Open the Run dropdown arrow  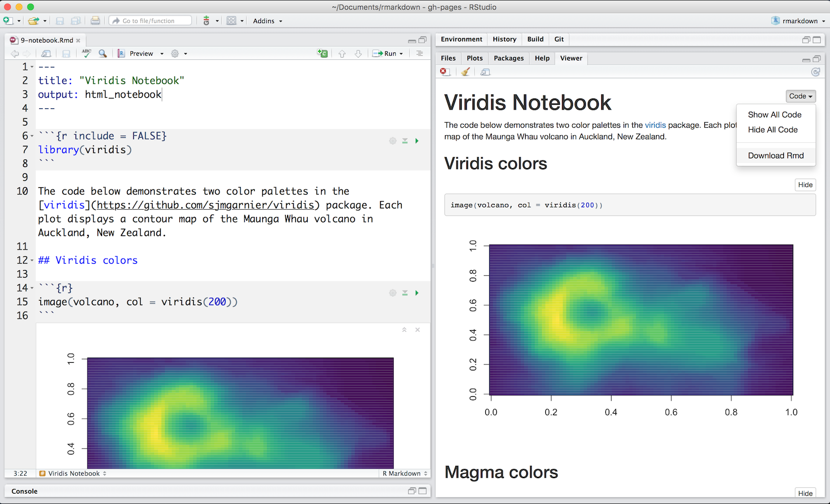point(401,54)
